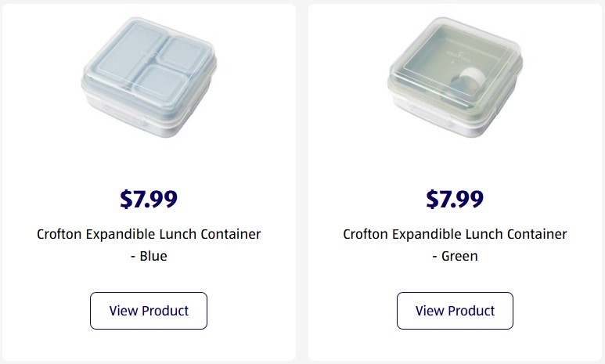The width and height of the screenshot is (605, 364).
Task: Click the "- Blue" color variant text
Action: [149, 256]
